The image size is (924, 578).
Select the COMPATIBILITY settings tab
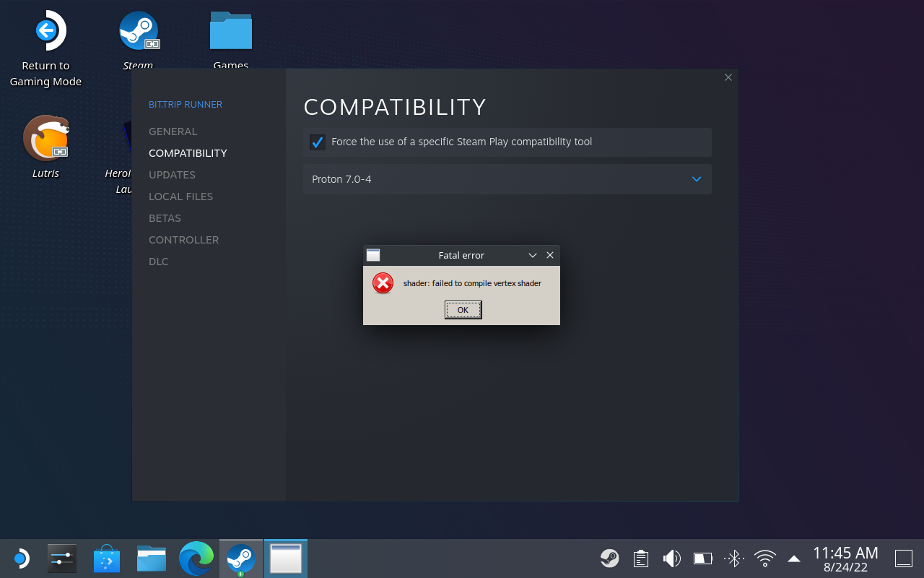[x=188, y=153]
